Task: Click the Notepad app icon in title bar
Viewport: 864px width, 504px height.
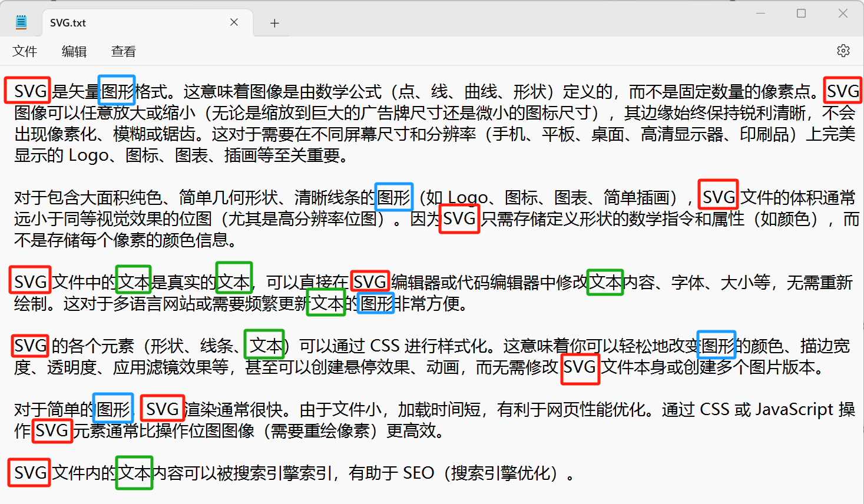Action: (x=21, y=22)
